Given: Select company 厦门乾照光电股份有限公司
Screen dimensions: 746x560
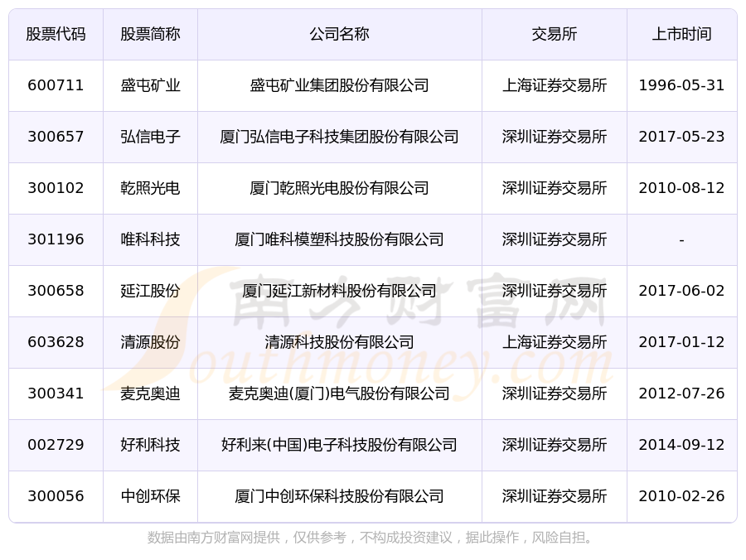Looking at the screenshot, I should click(340, 188).
